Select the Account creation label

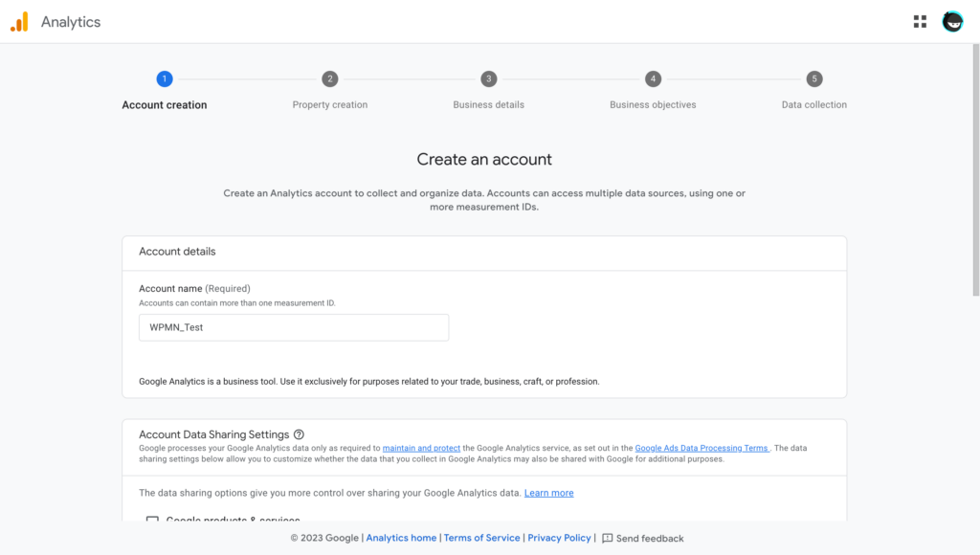(165, 104)
